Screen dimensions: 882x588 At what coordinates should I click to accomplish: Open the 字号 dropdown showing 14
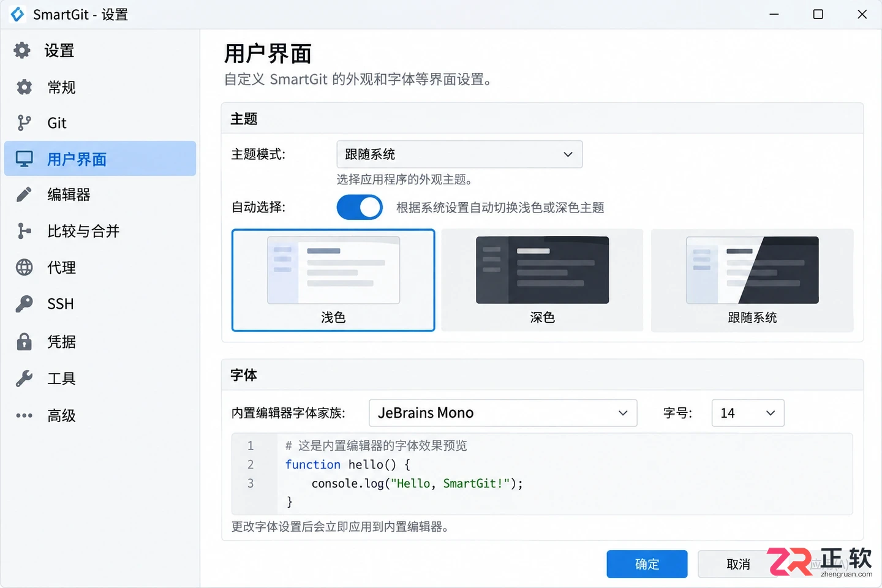point(748,413)
